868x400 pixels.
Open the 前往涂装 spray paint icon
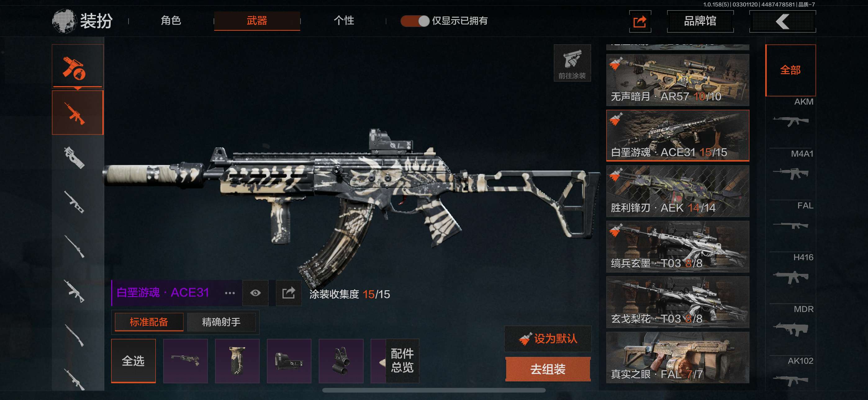(572, 63)
